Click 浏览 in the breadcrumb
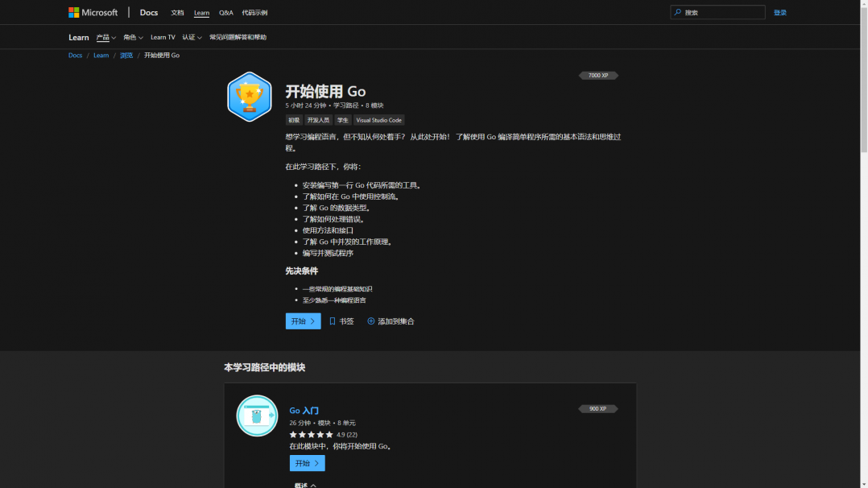 coord(126,56)
